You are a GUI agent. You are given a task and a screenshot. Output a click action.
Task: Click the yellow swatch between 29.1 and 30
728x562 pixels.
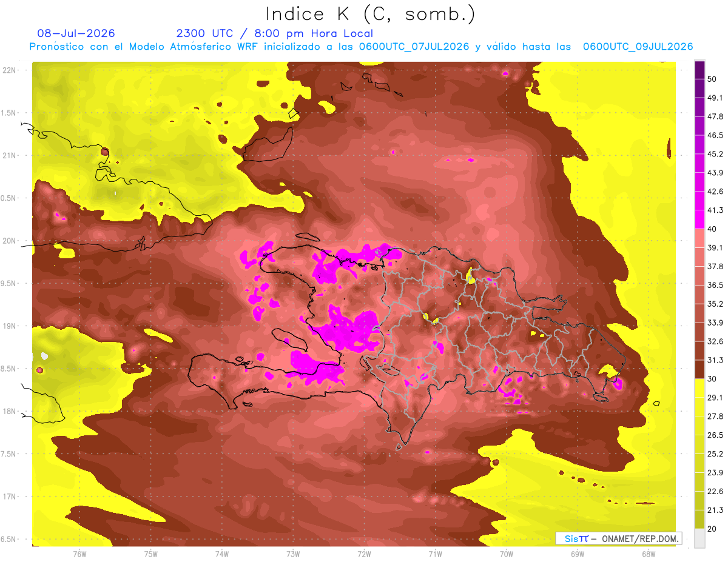[x=699, y=388]
